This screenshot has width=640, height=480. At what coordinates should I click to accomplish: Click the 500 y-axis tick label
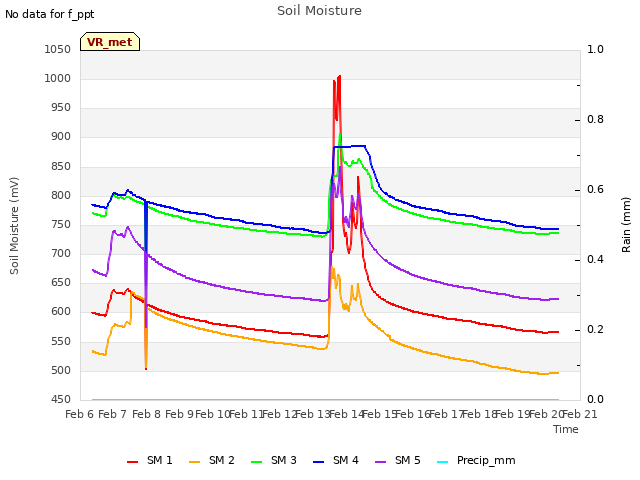click(x=61, y=371)
